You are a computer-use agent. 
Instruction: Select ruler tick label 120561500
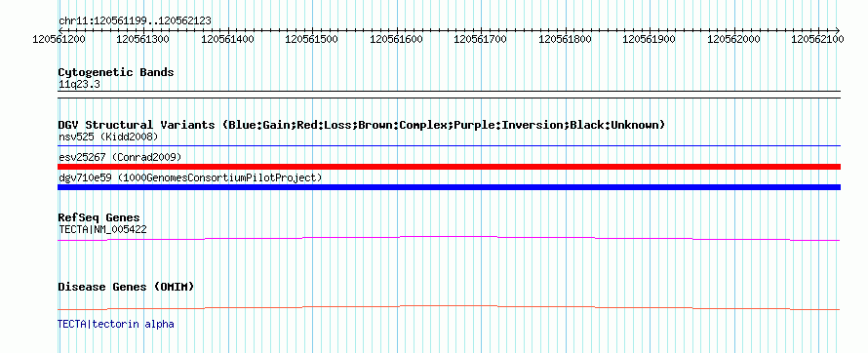311,39
